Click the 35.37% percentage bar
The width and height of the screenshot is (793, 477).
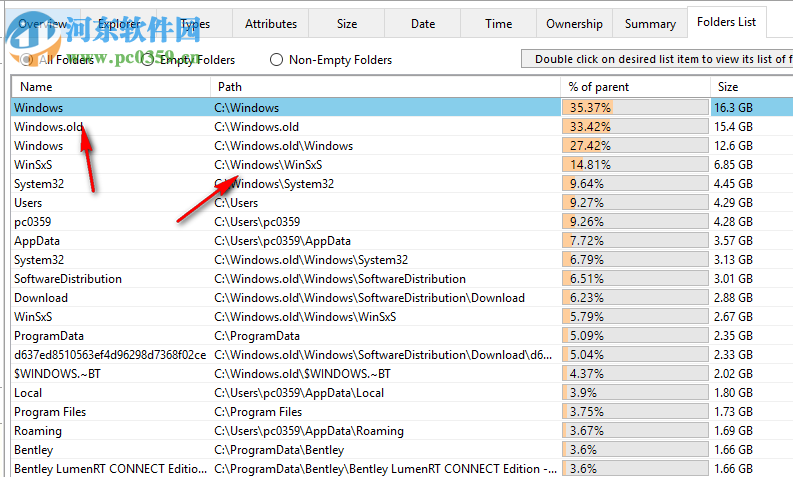635,108
